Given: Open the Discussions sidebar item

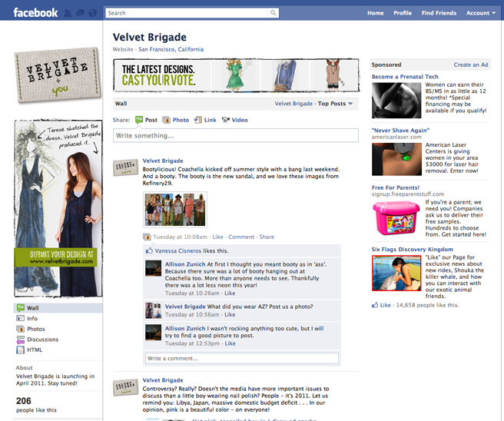Looking at the screenshot, I should click(x=38, y=340).
